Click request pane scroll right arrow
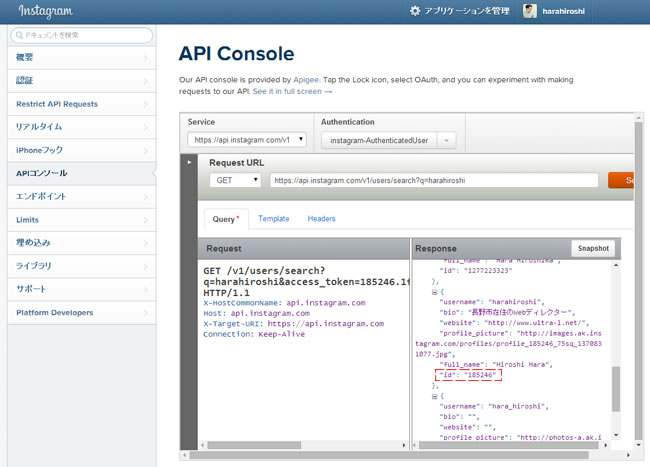Viewport: 650px width, 467px height. [404, 445]
